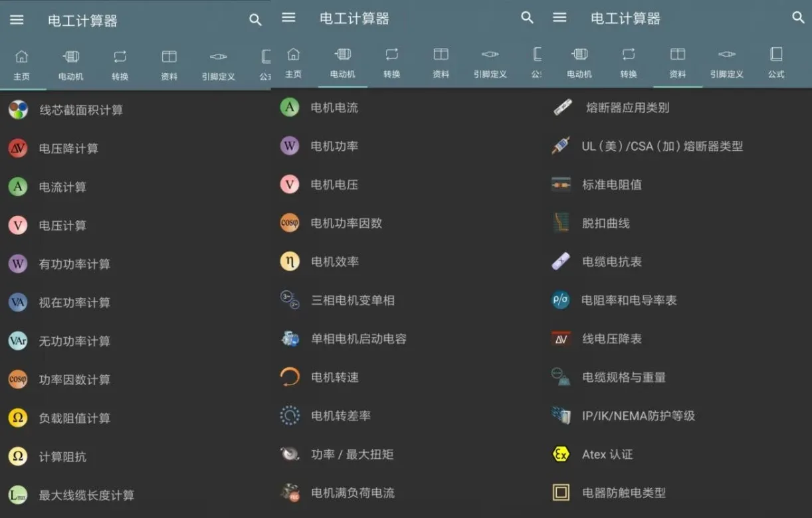Select 转换 tab in right screen
Viewport: 812px width, 518px height.
tap(629, 64)
